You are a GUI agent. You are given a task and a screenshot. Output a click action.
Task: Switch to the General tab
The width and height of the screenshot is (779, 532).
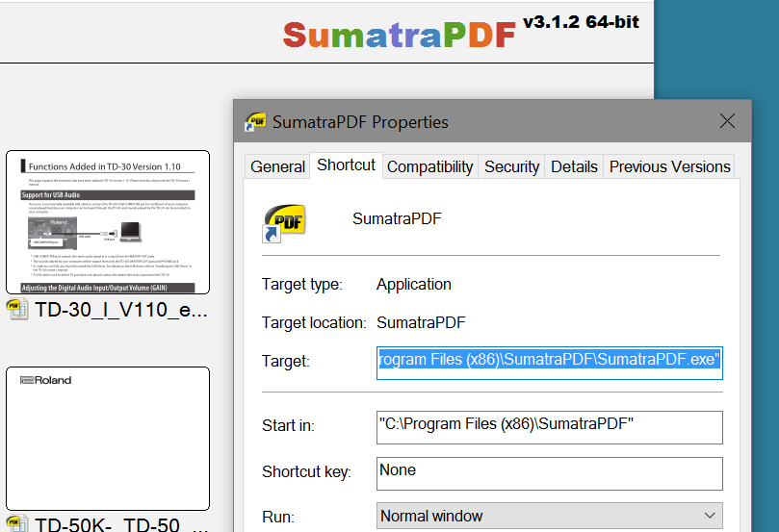coord(277,166)
